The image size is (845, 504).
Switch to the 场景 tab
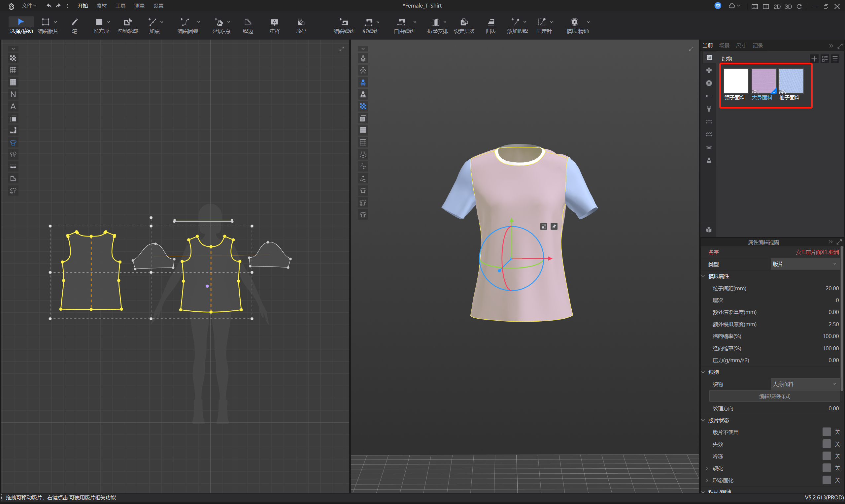coord(724,46)
